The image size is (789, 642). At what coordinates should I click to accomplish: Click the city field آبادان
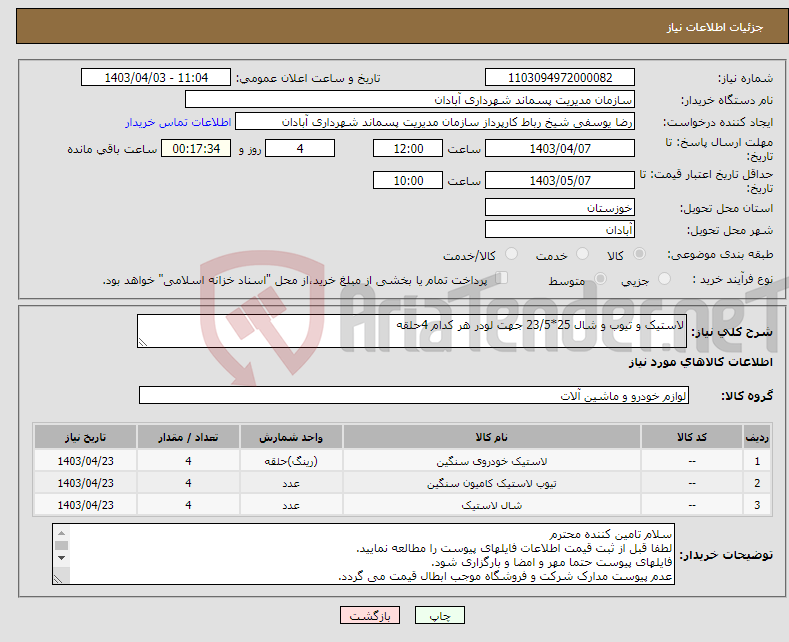point(560,229)
